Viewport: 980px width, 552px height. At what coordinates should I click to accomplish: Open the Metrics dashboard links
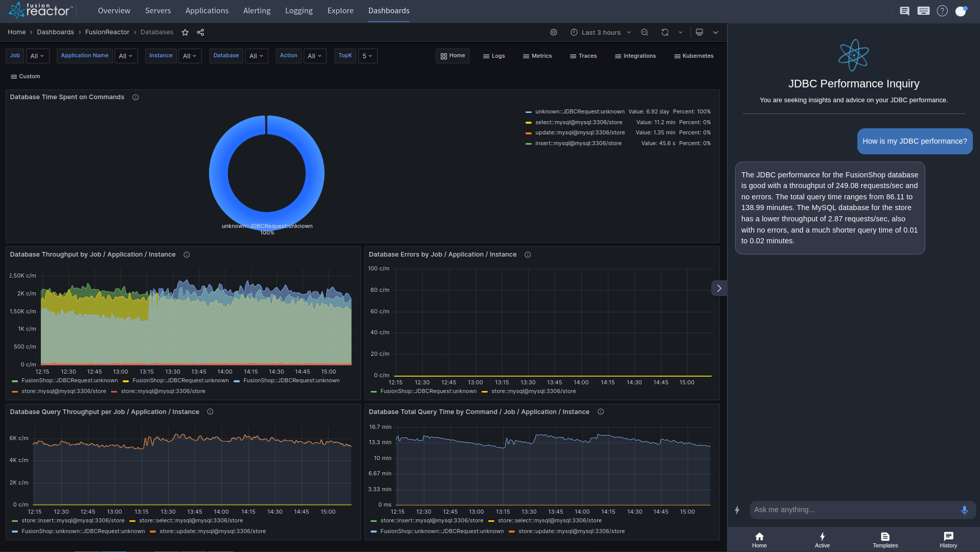point(537,56)
